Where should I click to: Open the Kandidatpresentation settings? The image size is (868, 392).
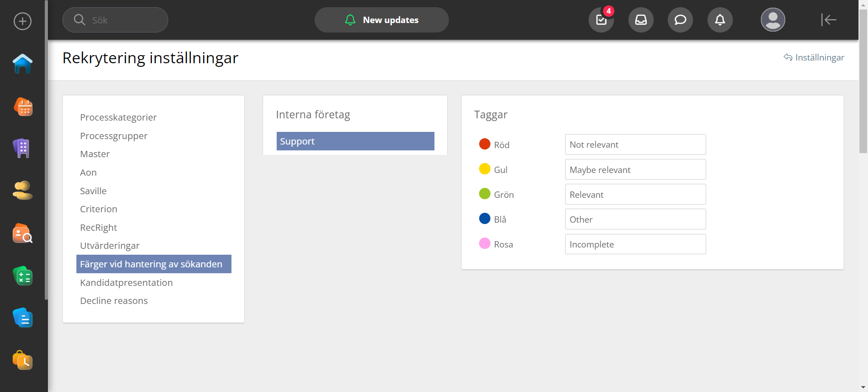coord(126,283)
